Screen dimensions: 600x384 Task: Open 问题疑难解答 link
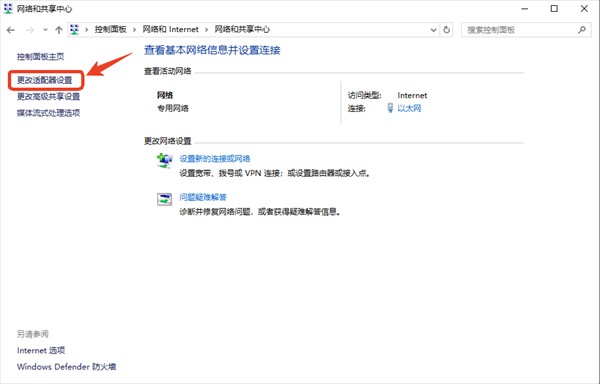pos(203,197)
